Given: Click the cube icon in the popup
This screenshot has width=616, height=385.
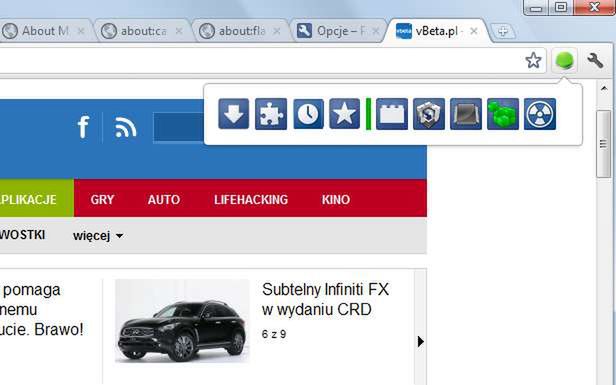Looking at the screenshot, I should (x=429, y=114).
